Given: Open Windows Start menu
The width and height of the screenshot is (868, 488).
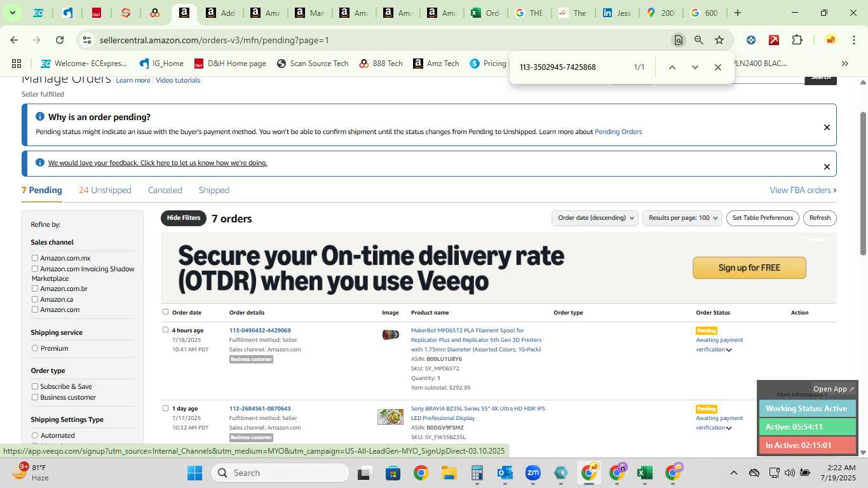Looking at the screenshot, I should [x=194, y=473].
